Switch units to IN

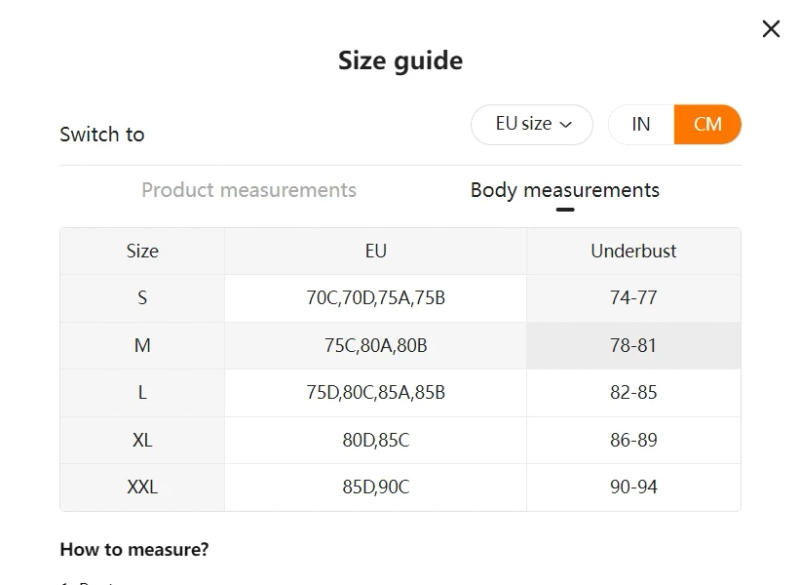click(640, 123)
